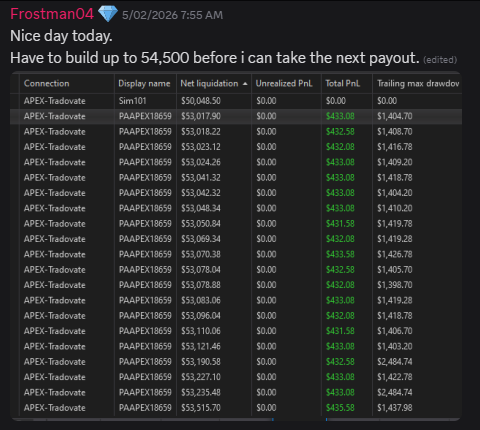Click trailing drawdown value $1,426.78
The width and height of the screenshot is (480, 430).
395,254
